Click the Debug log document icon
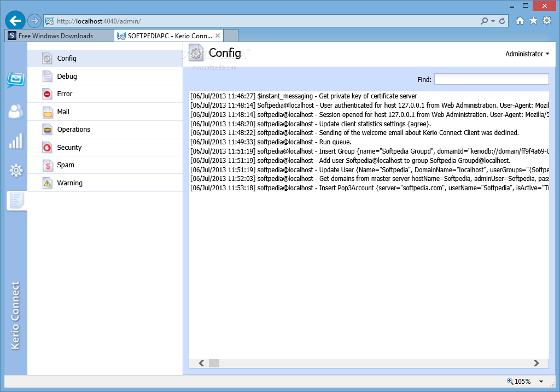560x392 pixels. point(47,76)
